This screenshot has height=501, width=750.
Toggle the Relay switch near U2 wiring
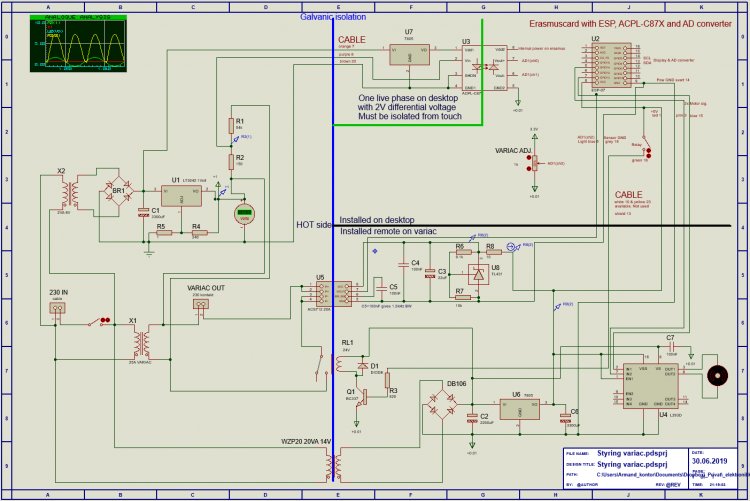coord(646,147)
